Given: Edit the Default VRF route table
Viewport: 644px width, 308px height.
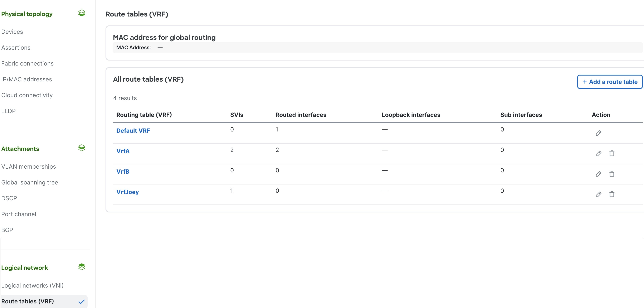Looking at the screenshot, I should point(599,133).
